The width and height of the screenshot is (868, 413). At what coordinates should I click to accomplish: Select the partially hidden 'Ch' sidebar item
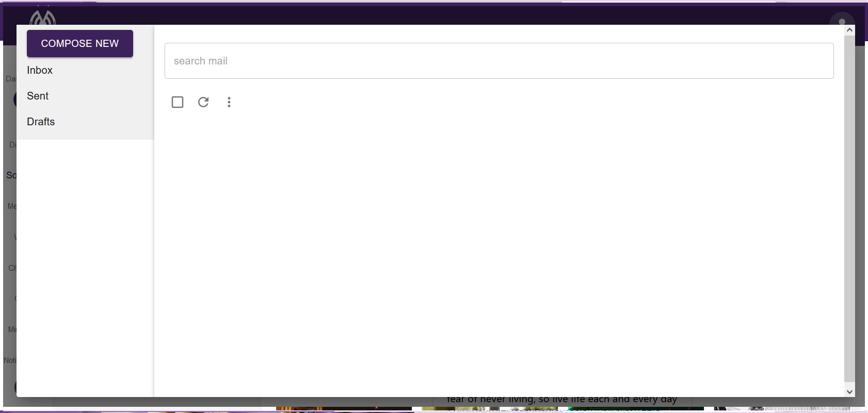coord(12,268)
